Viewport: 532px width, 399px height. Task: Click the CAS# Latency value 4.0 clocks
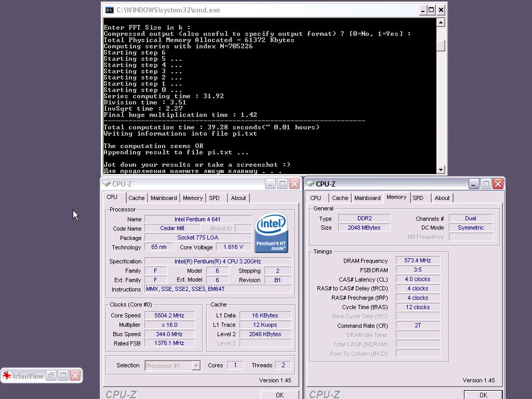coord(418,279)
